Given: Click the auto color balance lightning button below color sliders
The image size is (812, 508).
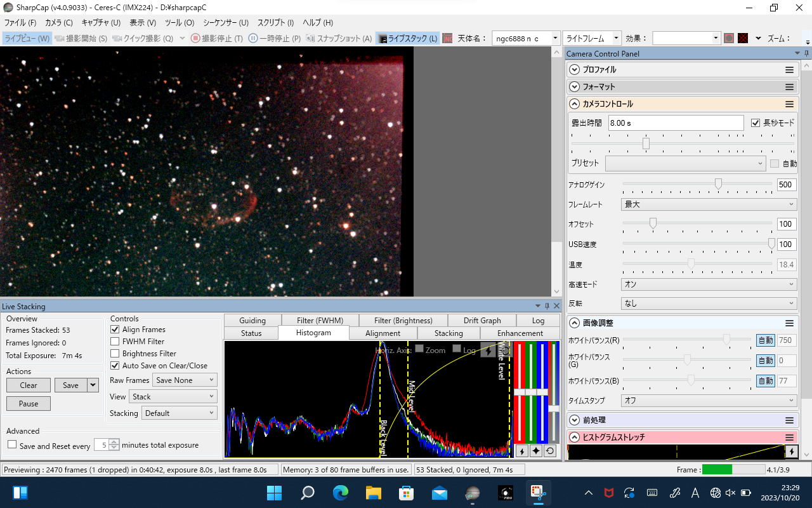Looking at the screenshot, I should click(x=521, y=451).
